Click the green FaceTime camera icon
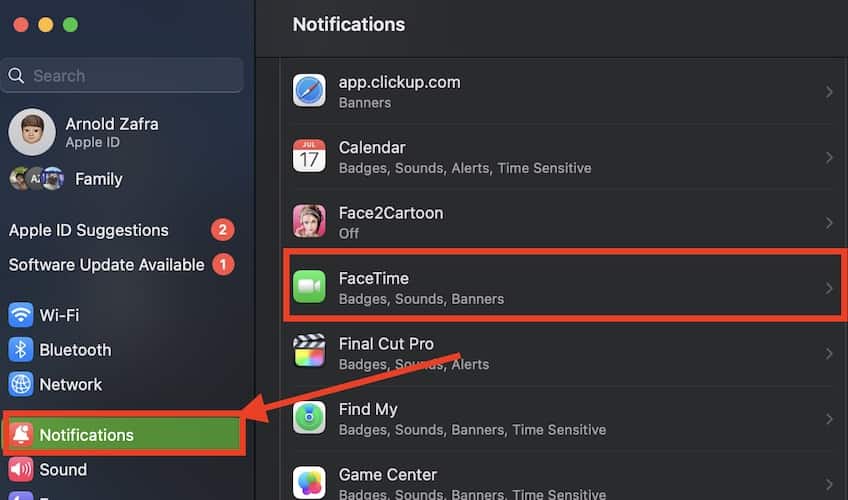848x500 pixels. coord(309,288)
